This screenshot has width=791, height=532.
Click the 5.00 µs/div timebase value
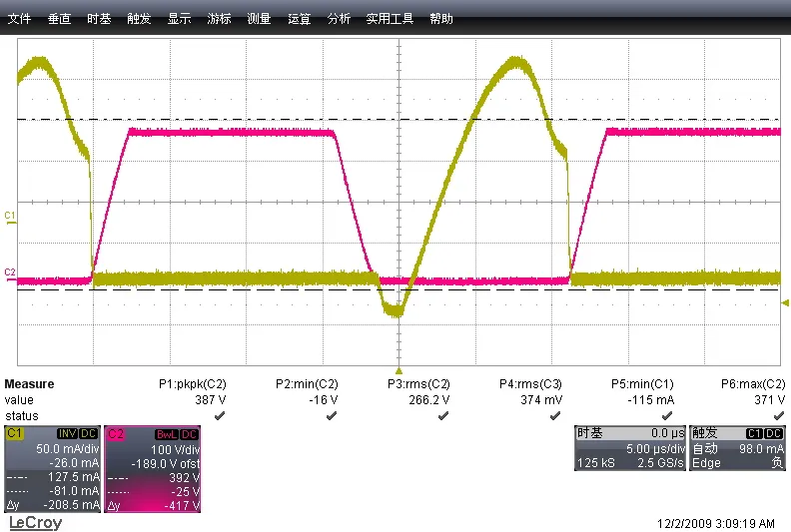tap(655, 448)
